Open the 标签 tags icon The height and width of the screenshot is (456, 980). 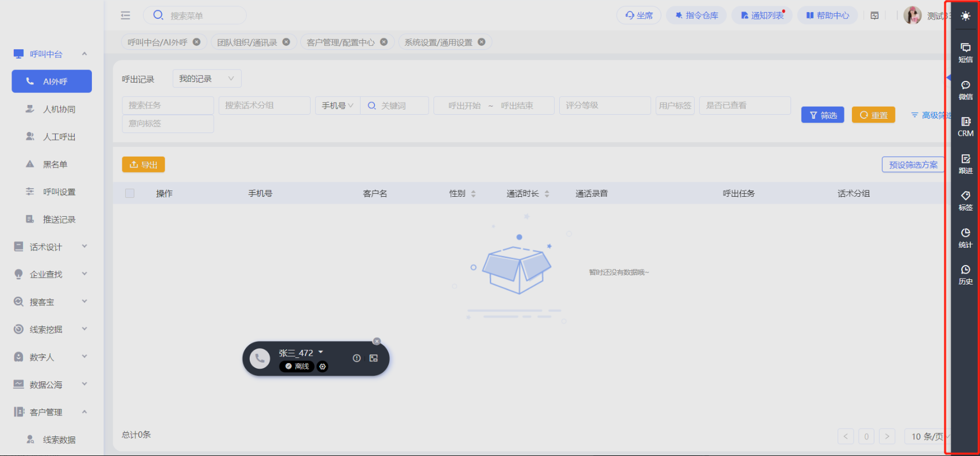click(x=966, y=200)
